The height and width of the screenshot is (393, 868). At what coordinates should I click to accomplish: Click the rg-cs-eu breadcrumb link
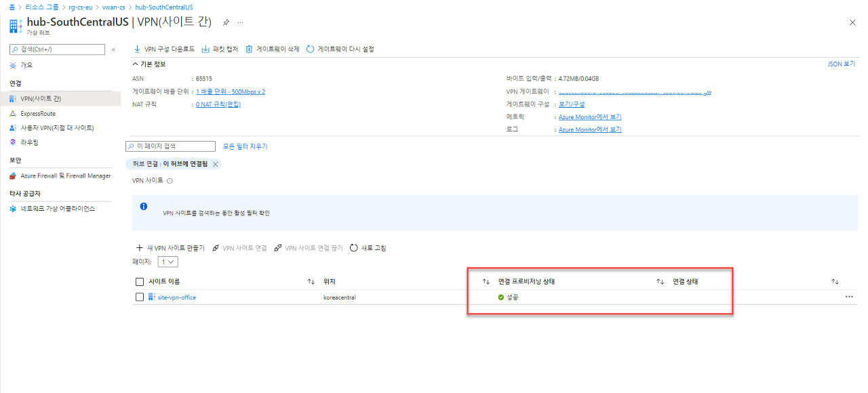coord(80,6)
